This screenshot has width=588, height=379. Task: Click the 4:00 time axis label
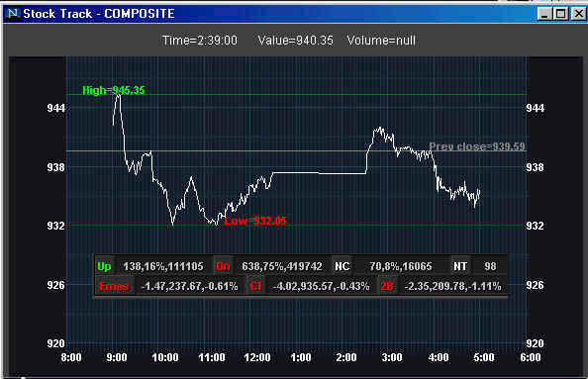pyautogui.click(x=439, y=357)
